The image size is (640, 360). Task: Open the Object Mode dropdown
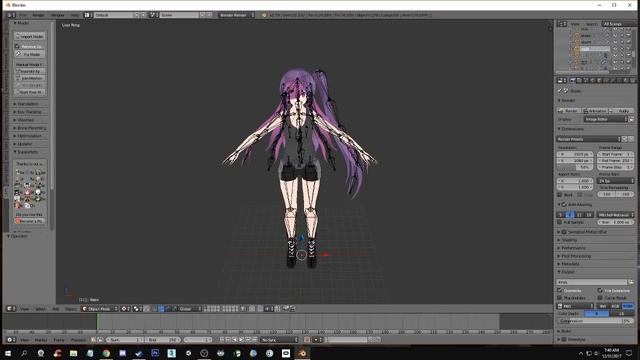pos(100,309)
